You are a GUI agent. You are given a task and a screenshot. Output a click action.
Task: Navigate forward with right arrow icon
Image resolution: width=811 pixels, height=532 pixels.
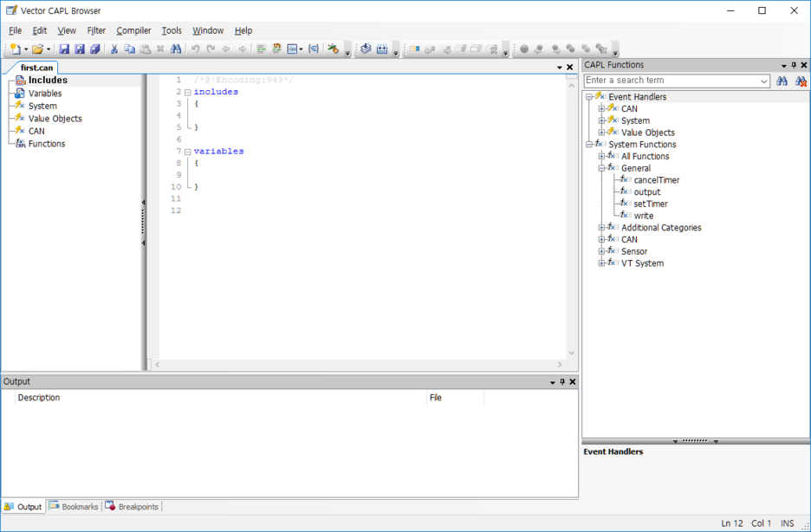(242, 49)
